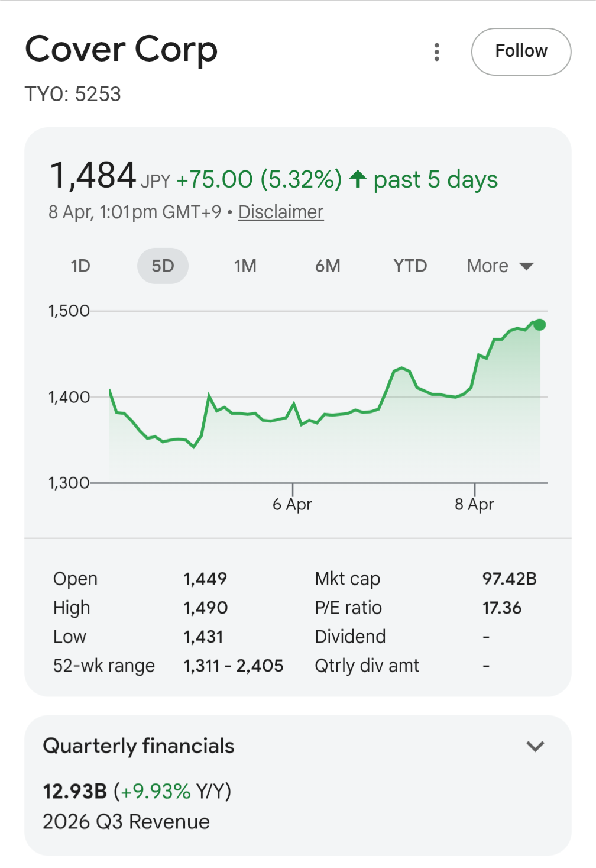
Task: Click the 1,484 price value
Action: tap(93, 176)
